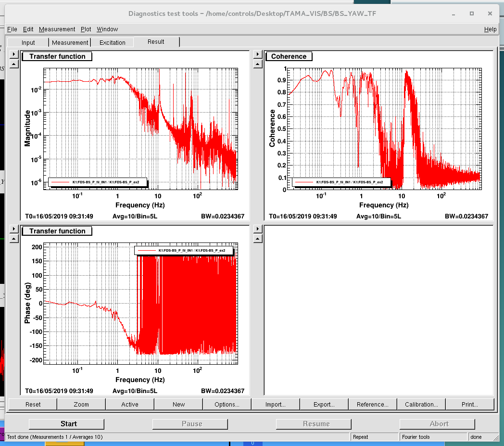The image size is (504, 446).
Task: Click right-arrow icon on Phase plot panel
Action: point(14,229)
